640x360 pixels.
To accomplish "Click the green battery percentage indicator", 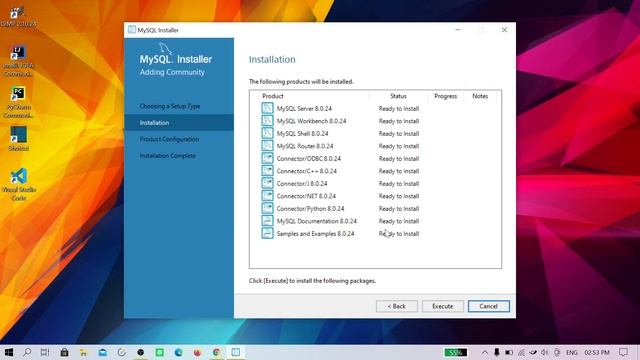I will (455, 352).
